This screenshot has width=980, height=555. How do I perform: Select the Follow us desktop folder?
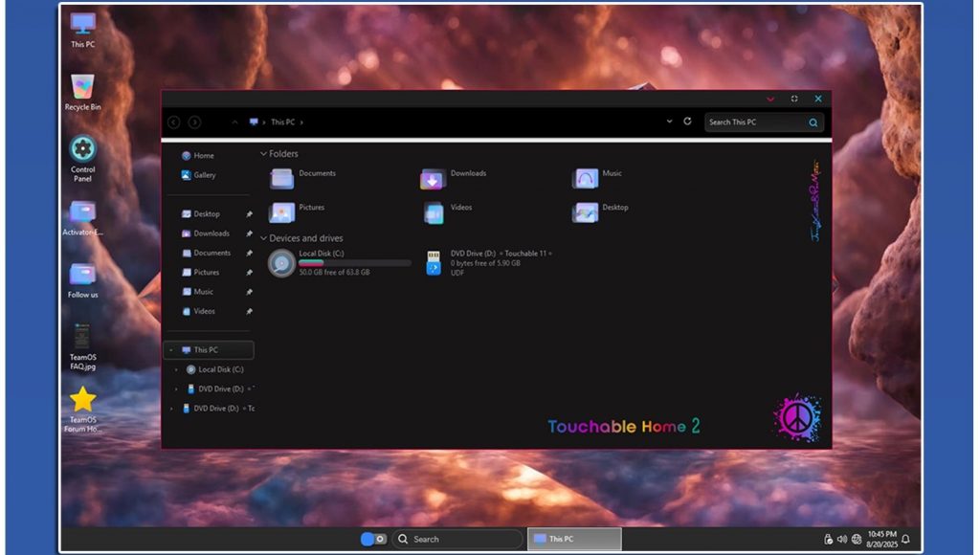(x=82, y=280)
